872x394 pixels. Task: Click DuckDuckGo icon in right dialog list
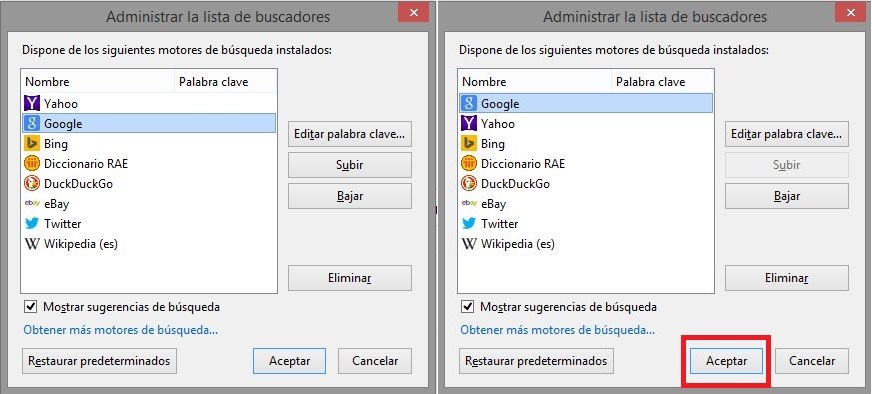coord(469,184)
